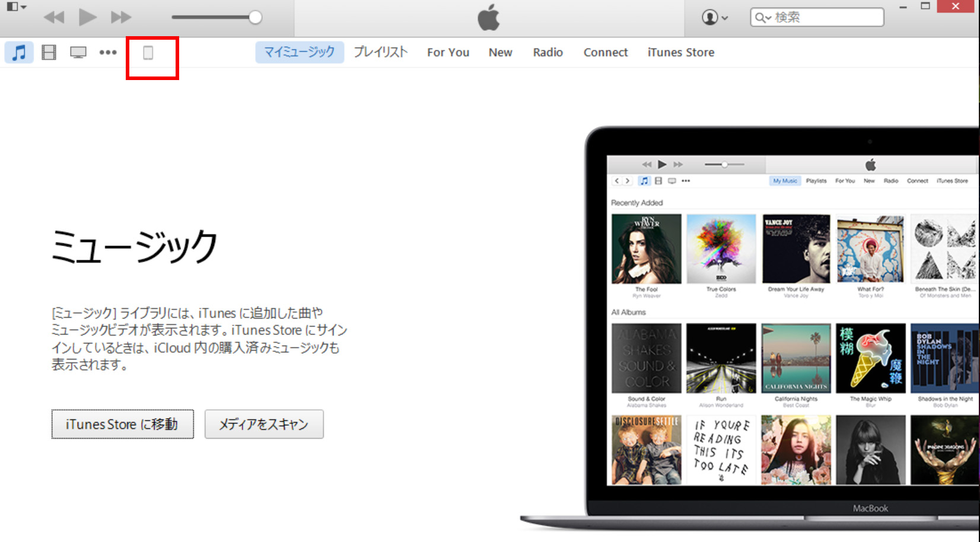This screenshot has width=980, height=542.
Task: Click the Dream Your Life Away album cover
Action: click(x=796, y=249)
